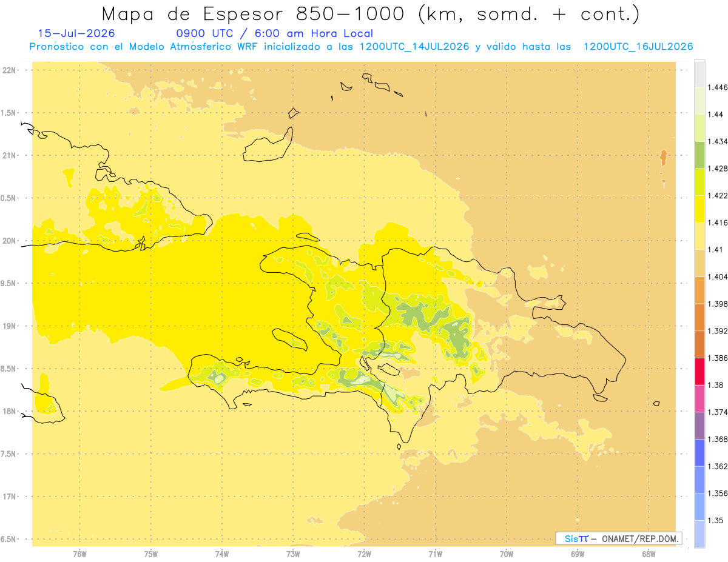Click the '68W' longitude label
728x562 pixels.
pyautogui.click(x=649, y=554)
